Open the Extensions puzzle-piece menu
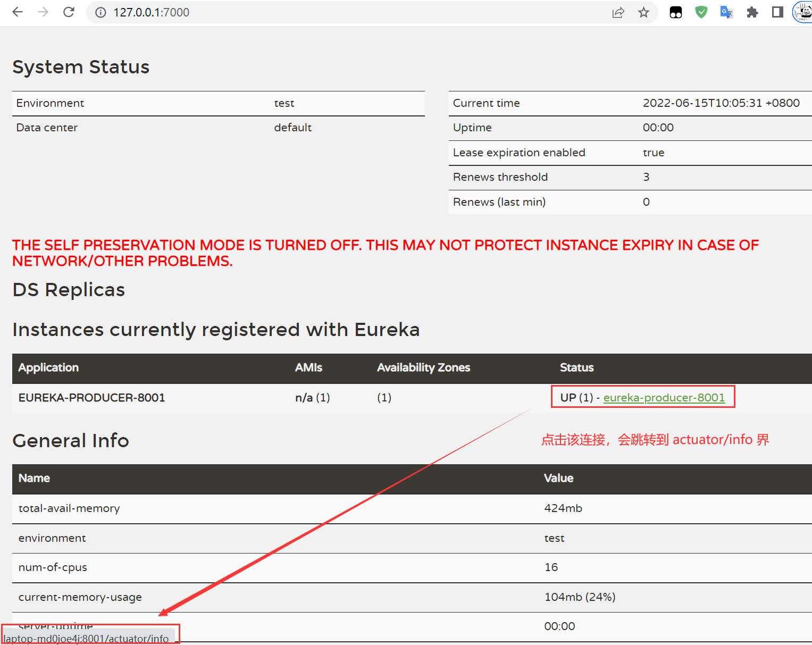This screenshot has width=812, height=645. tap(752, 12)
